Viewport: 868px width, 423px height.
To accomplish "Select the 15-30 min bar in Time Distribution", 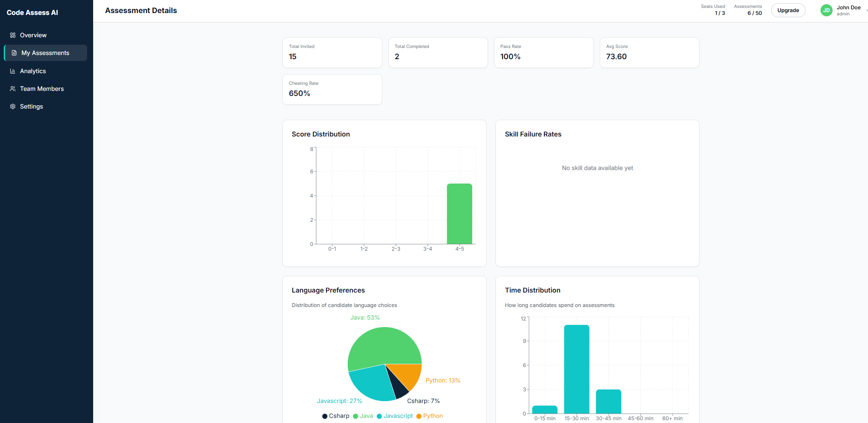I will tap(576, 368).
